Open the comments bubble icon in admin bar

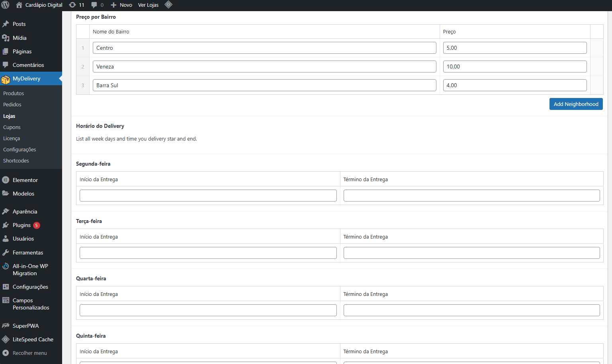pos(94,5)
